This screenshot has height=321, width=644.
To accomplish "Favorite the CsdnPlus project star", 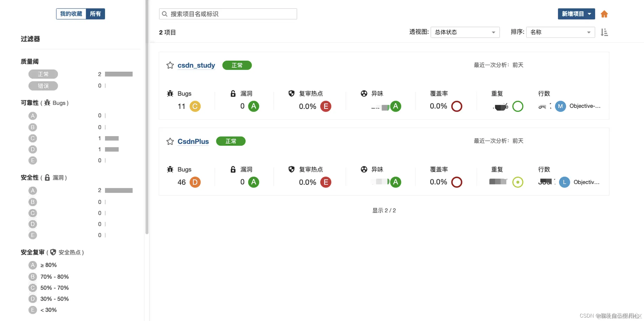I will pyautogui.click(x=170, y=141).
